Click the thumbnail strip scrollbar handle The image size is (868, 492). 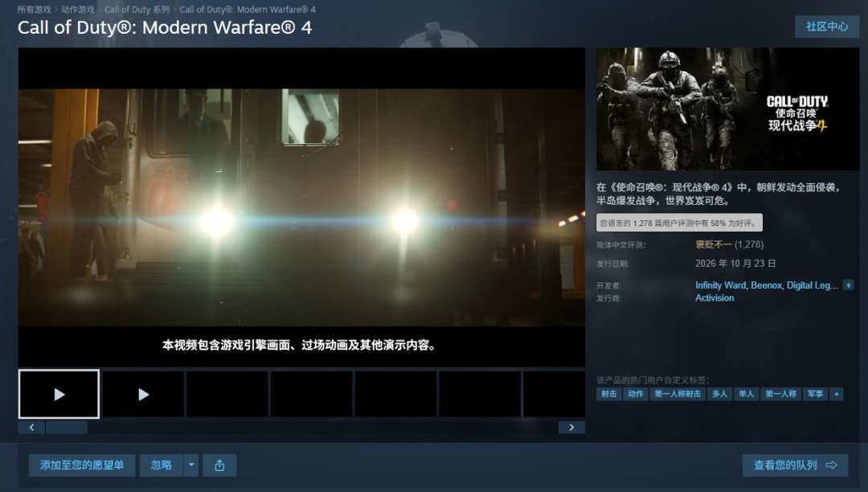point(67,427)
